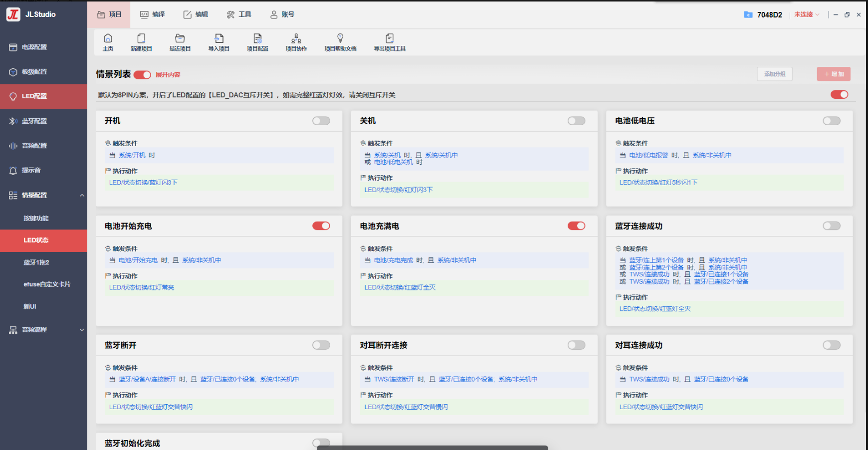Turn off 电池开始充电 scene switch
Screen dimensions: 868x450
(x=321, y=226)
